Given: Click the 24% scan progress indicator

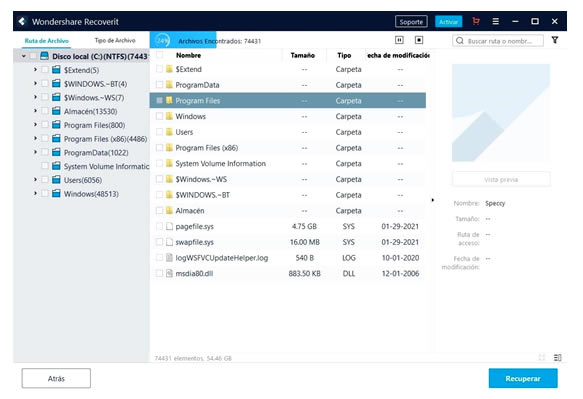Looking at the screenshot, I should pyautogui.click(x=162, y=40).
